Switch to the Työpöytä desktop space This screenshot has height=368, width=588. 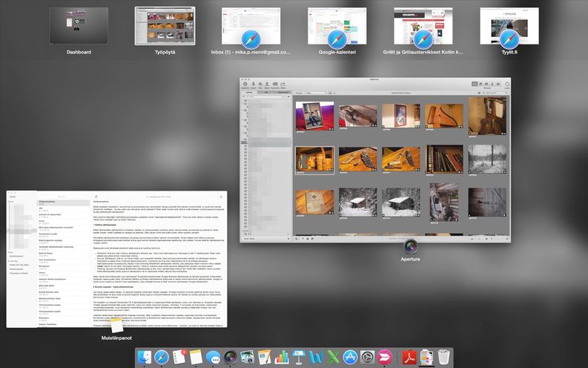click(165, 25)
